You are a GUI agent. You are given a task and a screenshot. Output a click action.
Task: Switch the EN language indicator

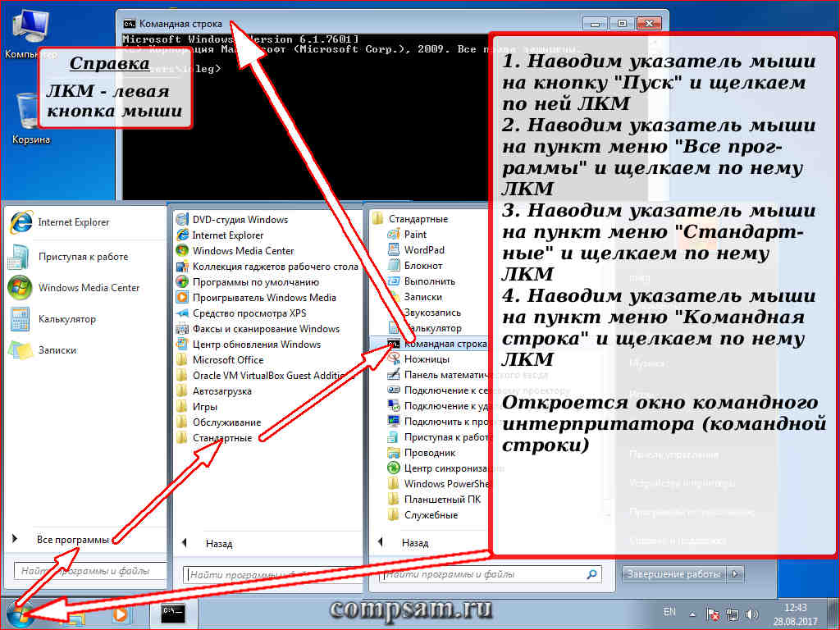click(669, 612)
